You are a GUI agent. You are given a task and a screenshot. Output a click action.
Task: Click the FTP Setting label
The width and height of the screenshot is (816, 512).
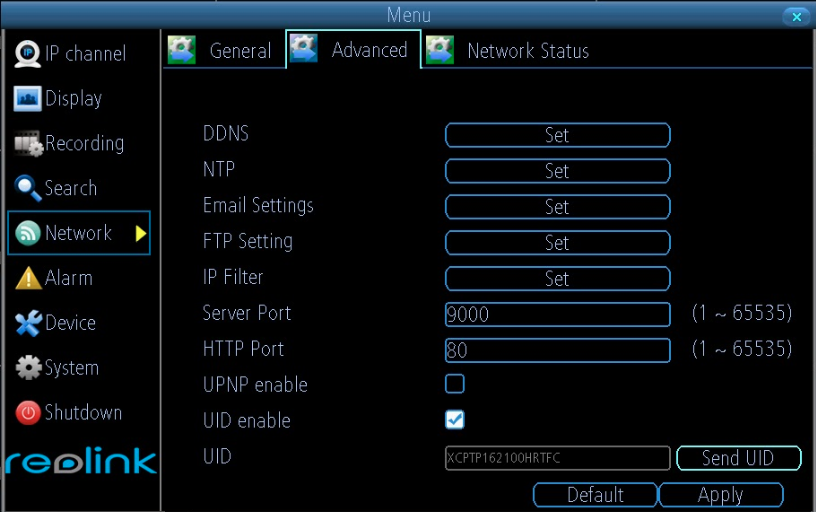point(248,241)
